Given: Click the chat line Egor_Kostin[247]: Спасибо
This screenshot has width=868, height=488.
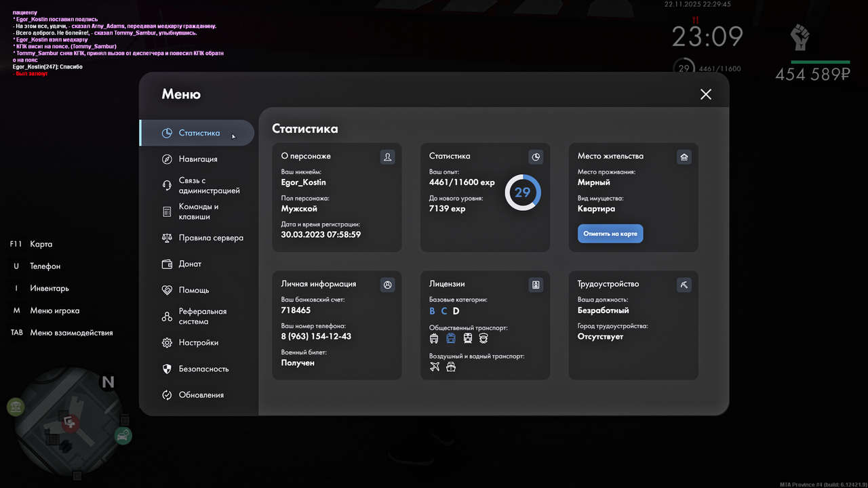Looking at the screenshot, I should 47,67.
